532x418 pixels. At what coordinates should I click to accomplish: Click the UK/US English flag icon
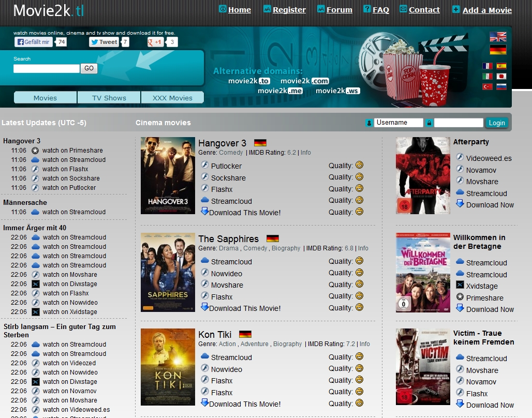point(498,36)
